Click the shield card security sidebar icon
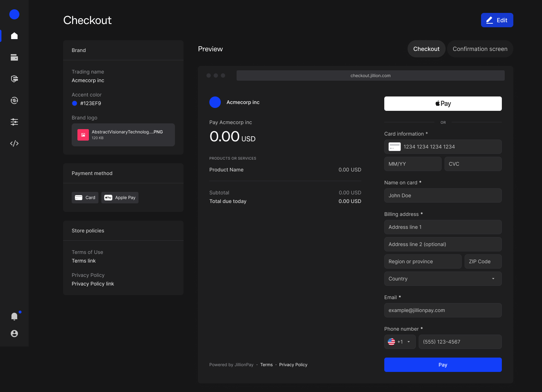The image size is (542, 392). [x=14, y=79]
